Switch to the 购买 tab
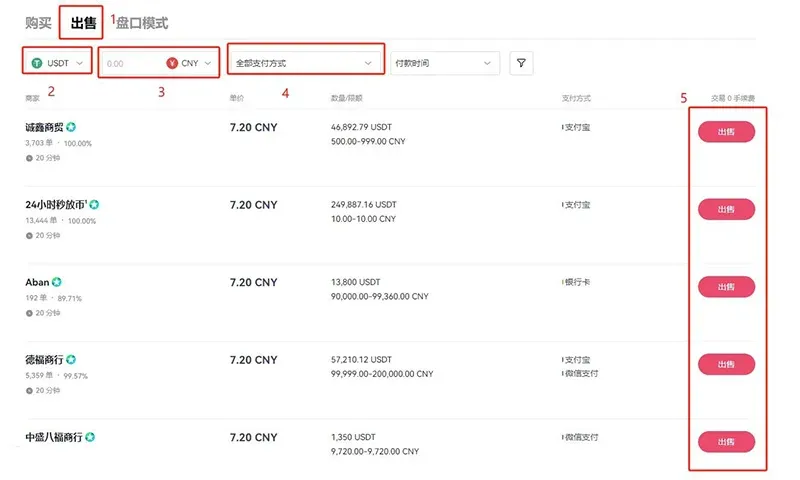This screenshot has width=800, height=480. point(38,23)
